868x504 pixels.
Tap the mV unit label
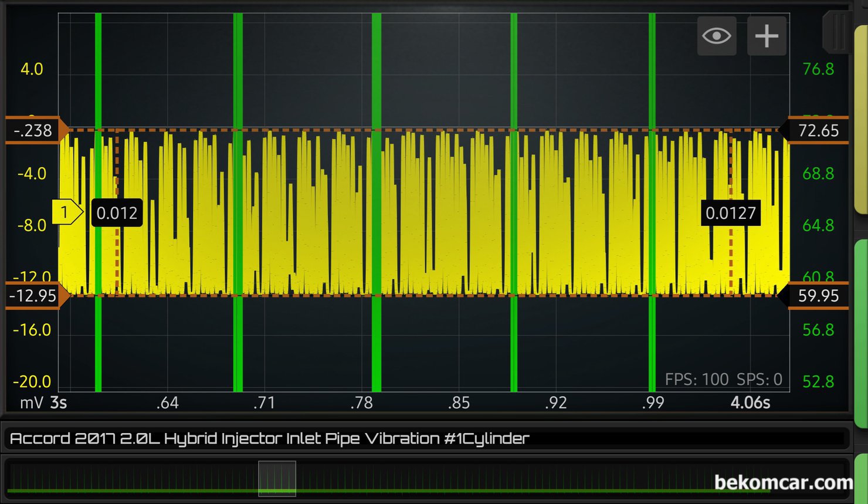point(32,403)
